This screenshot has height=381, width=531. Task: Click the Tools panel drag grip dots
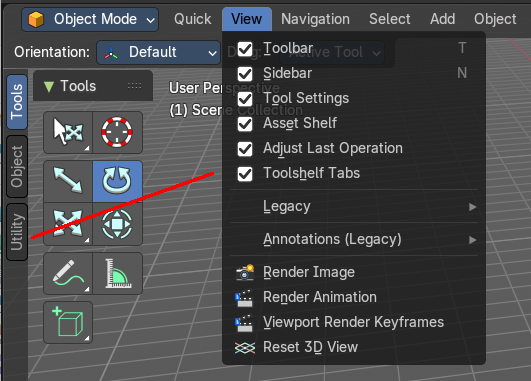(x=134, y=86)
